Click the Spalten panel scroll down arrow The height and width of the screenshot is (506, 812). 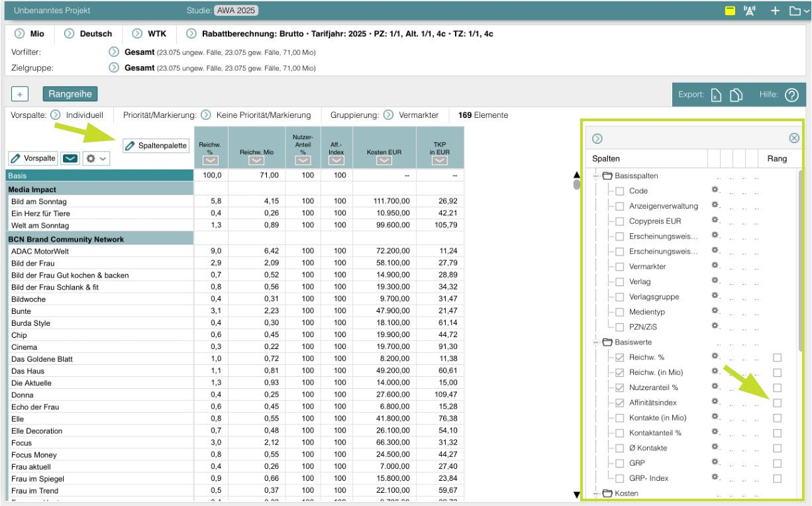(576, 494)
